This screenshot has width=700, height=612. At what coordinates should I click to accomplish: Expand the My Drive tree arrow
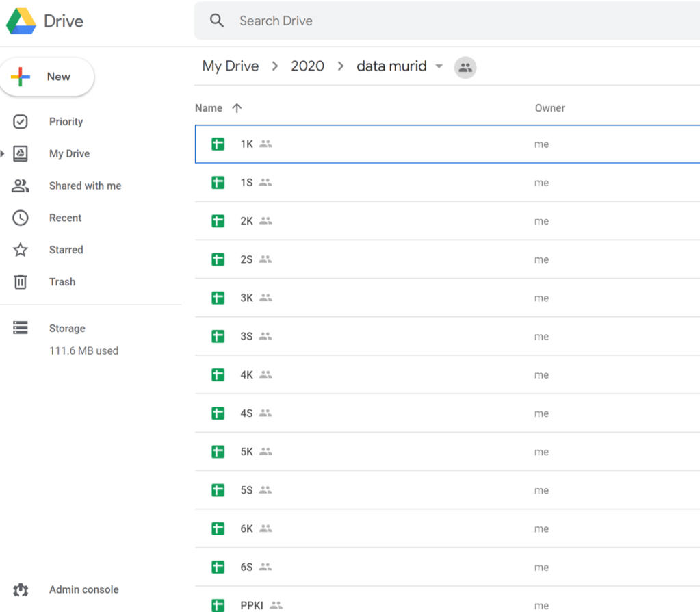[x=3, y=153]
